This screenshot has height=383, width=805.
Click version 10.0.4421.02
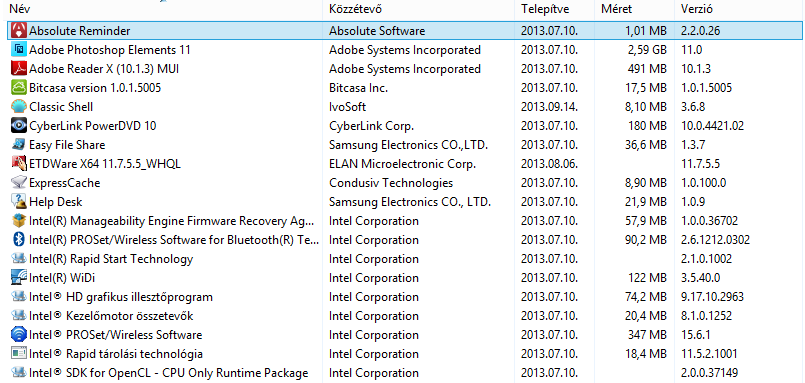(x=712, y=126)
